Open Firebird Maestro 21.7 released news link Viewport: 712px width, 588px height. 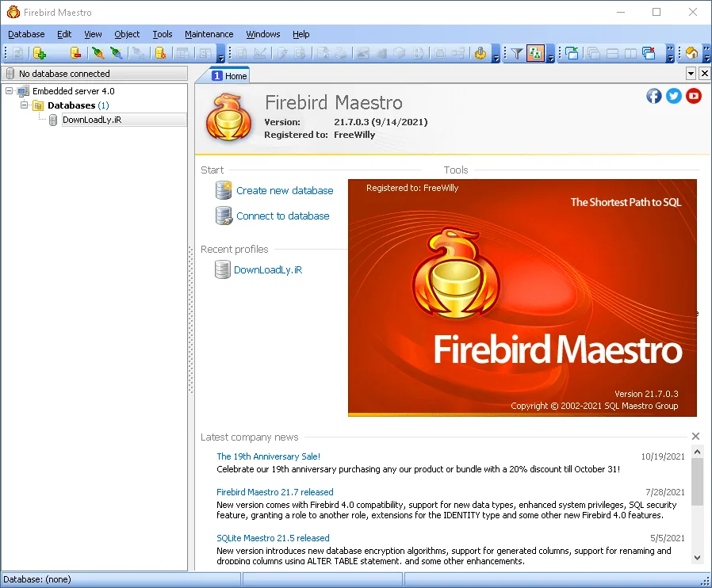pos(274,492)
